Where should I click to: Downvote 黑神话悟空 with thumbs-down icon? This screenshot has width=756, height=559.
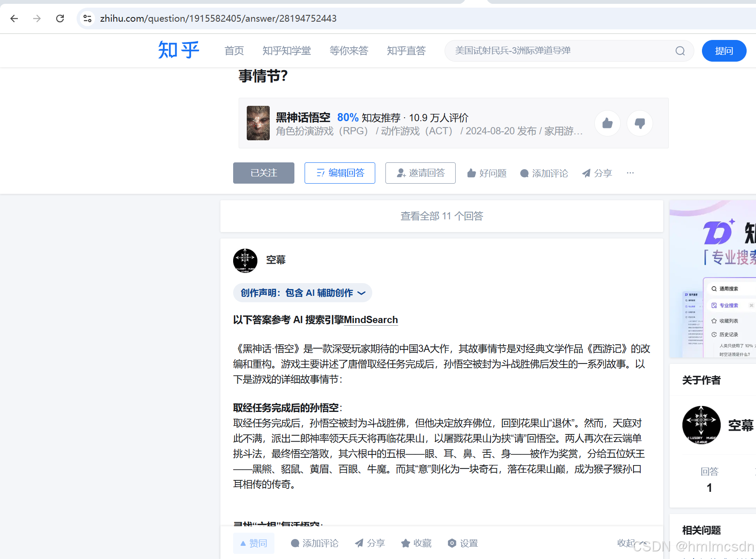pos(640,123)
